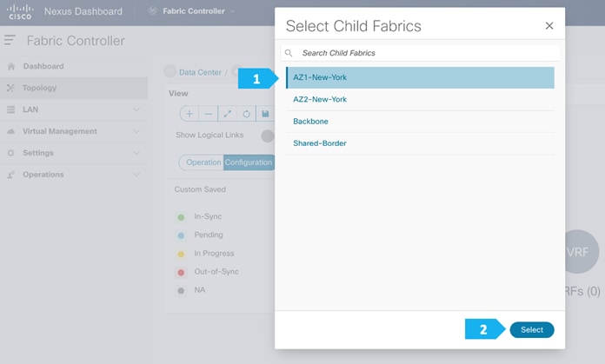Expand the Operations menu chevron
Viewport: 605px width, 364px height.
(136, 175)
